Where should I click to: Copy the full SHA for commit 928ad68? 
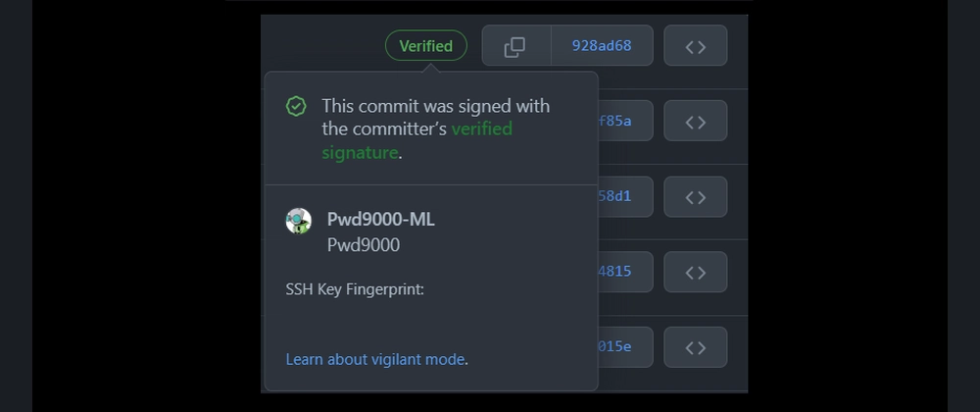point(515,46)
